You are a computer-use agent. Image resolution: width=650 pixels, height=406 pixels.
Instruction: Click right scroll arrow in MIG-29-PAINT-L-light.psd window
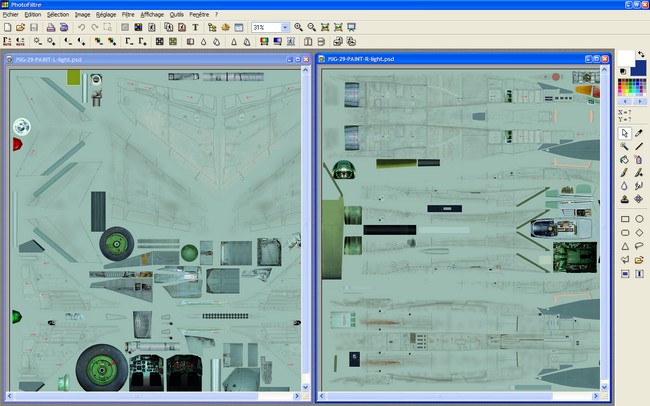click(x=296, y=396)
